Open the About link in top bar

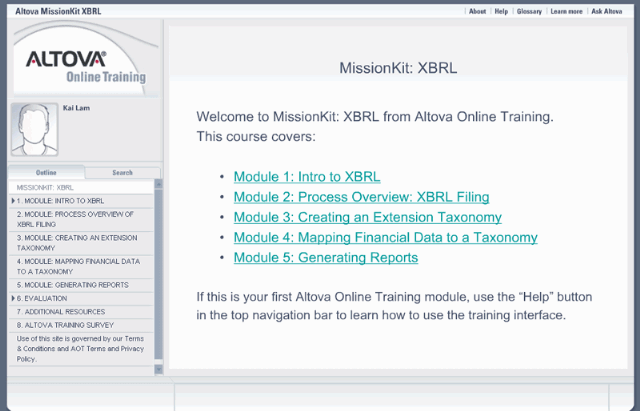pos(477,11)
